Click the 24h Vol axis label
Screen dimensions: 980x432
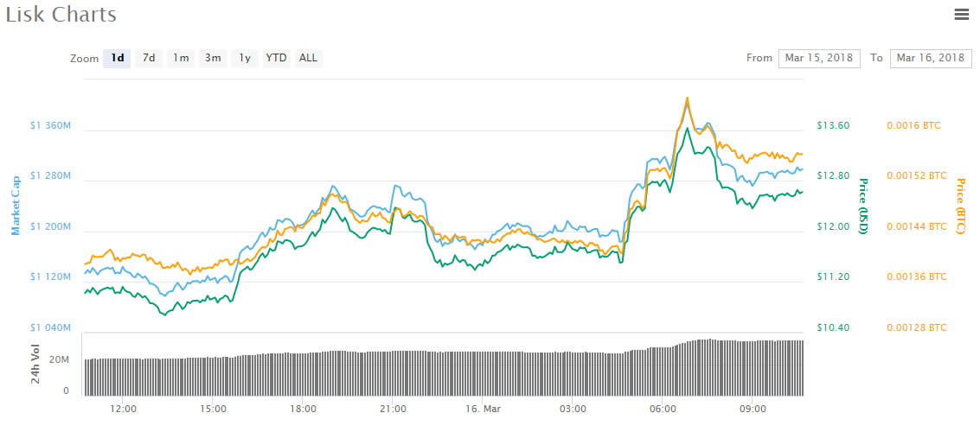click(x=36, y=363)
